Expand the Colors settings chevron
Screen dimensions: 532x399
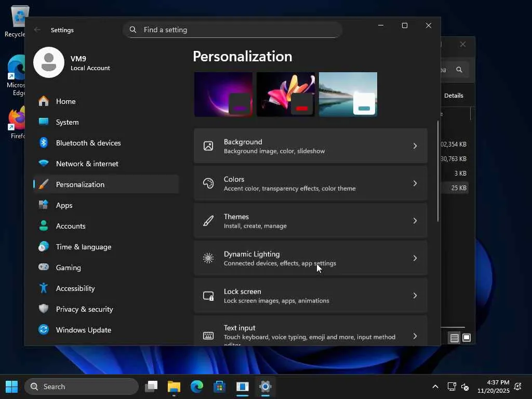(x=415, y=183)
